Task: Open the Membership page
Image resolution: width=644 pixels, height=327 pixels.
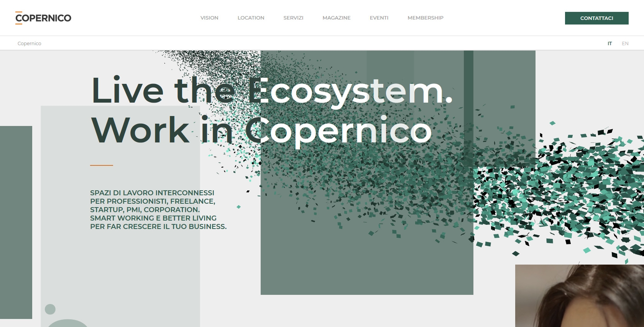Action: pos(426,18)
